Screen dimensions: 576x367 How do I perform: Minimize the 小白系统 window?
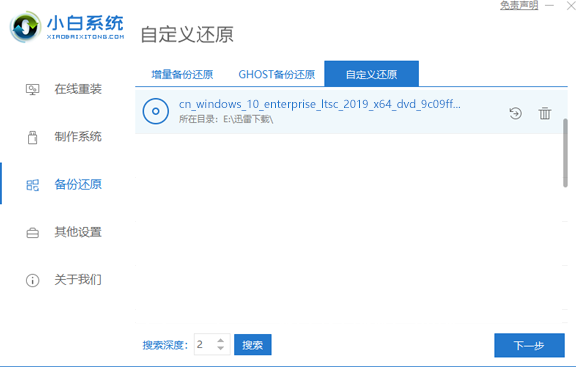coord(550,6)
